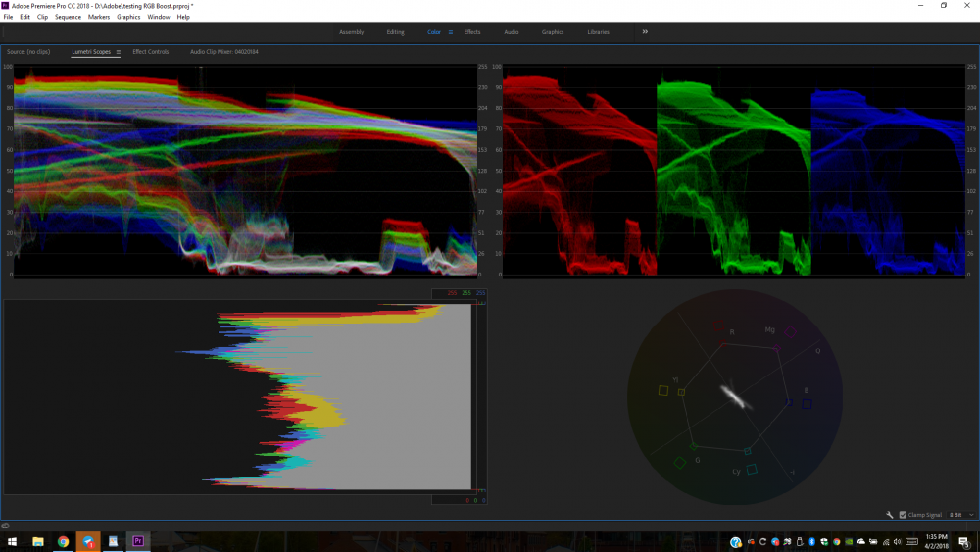Click the yellow Yl target on vectorscope

[x=663, y=390]
